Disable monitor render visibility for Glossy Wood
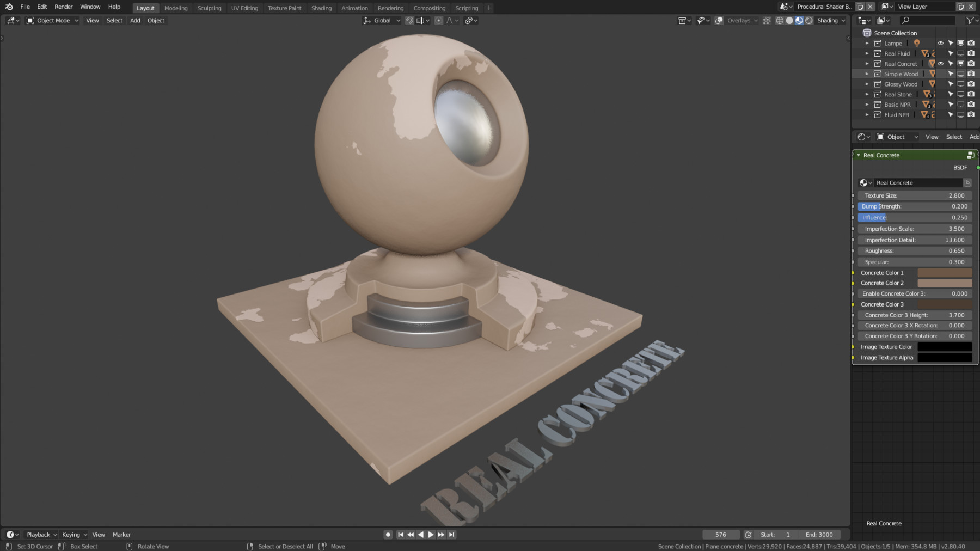Viewport: 980px width, 551px height. point(960,84)
